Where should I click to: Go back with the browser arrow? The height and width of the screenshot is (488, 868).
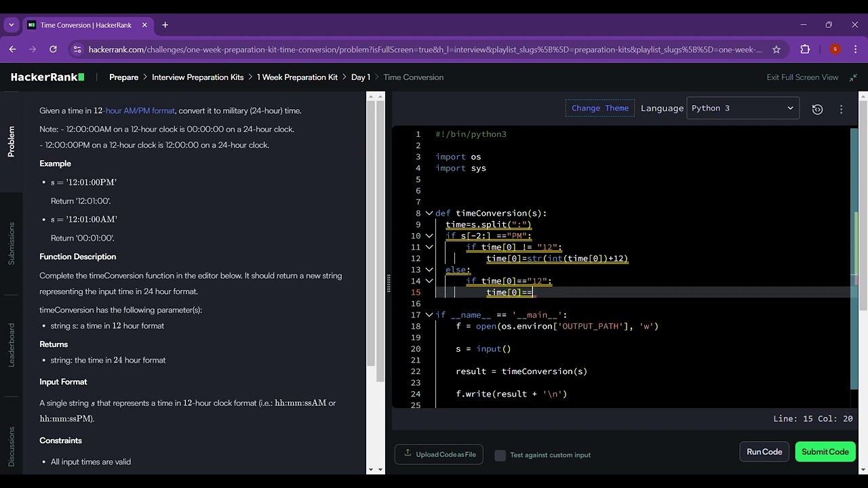12,49
